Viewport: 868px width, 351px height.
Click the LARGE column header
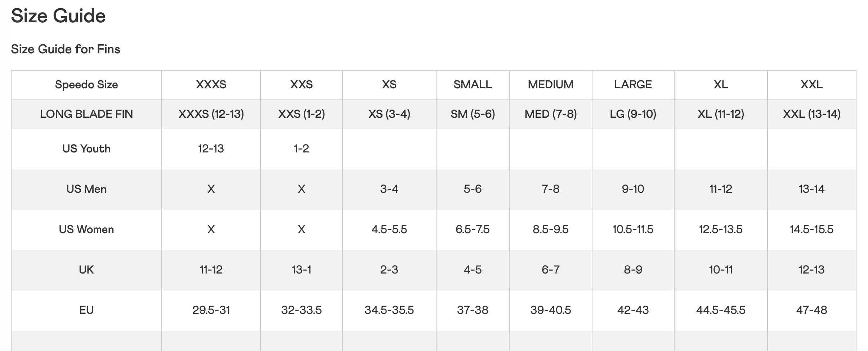[x=633, y=85]
